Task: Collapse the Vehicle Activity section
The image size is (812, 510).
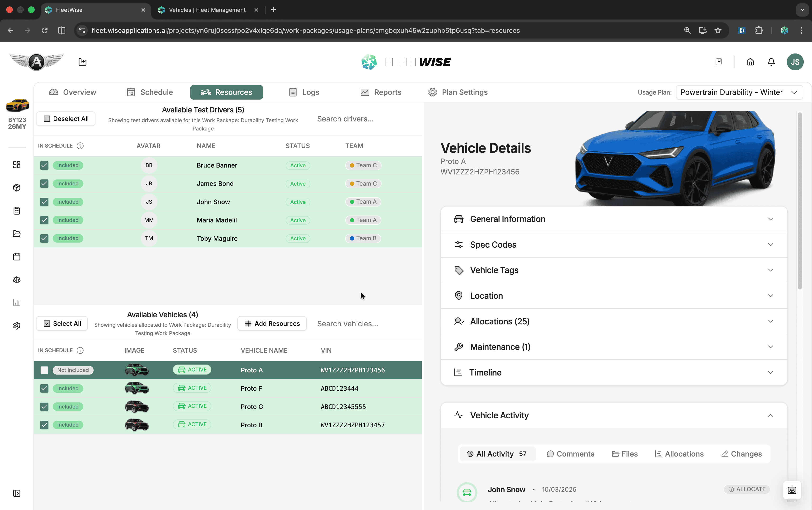Action: pos(614,415)
